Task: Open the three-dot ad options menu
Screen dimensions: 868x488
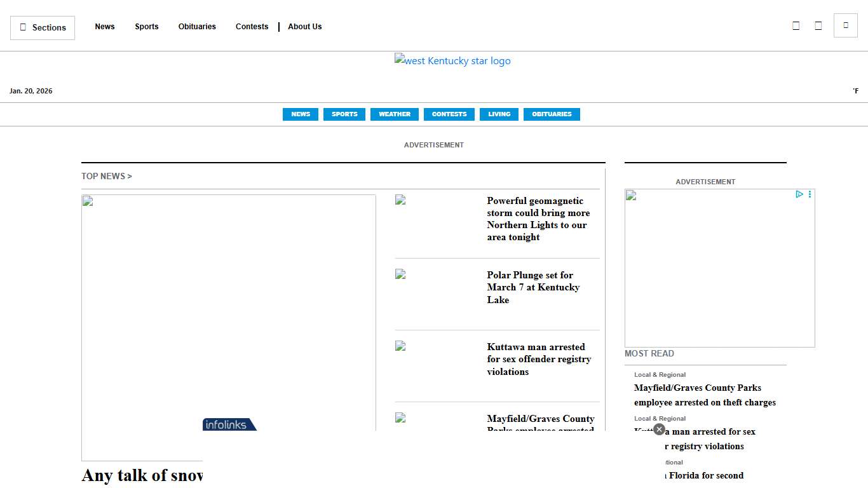Action: (810, 194)
